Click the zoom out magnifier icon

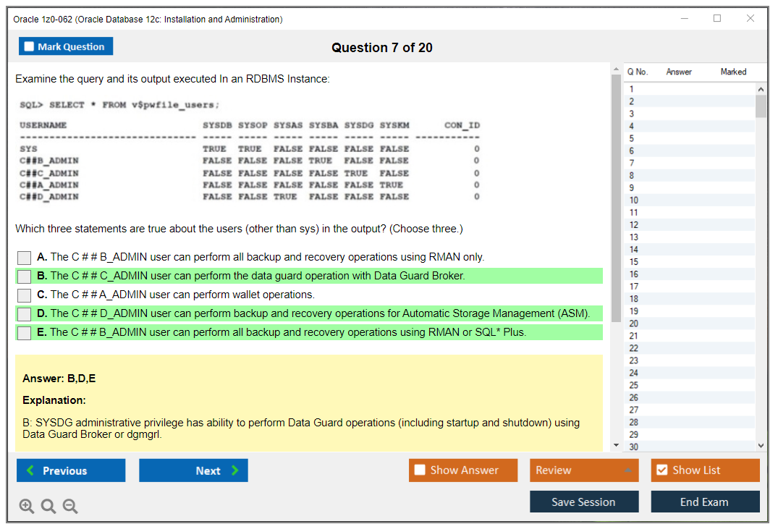pos(70,507)
